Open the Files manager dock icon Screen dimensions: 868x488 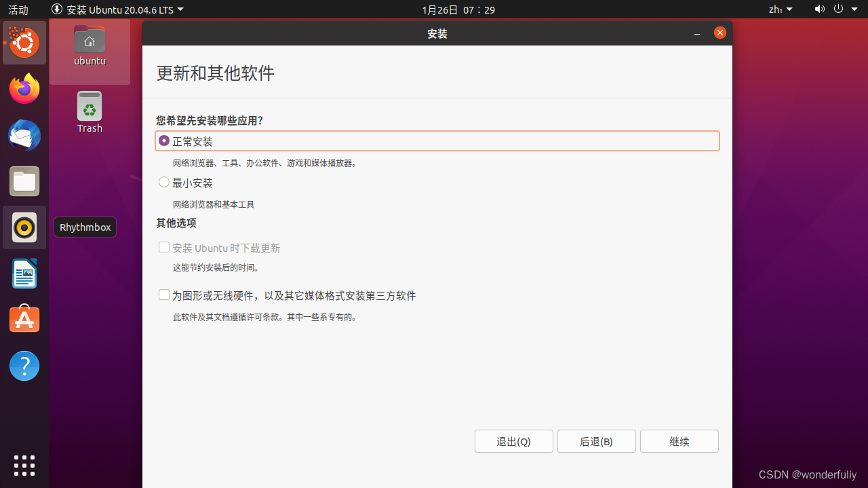click(x=24, y=181)
